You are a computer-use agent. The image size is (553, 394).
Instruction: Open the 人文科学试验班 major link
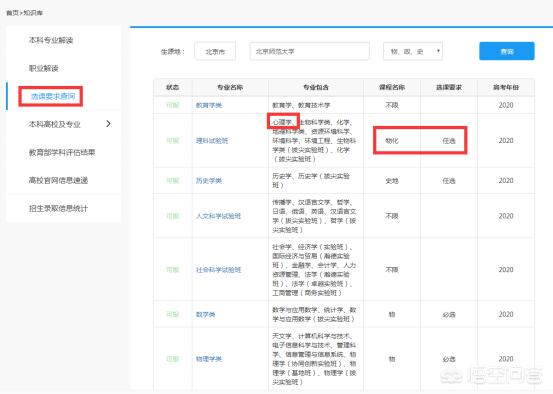219,216
